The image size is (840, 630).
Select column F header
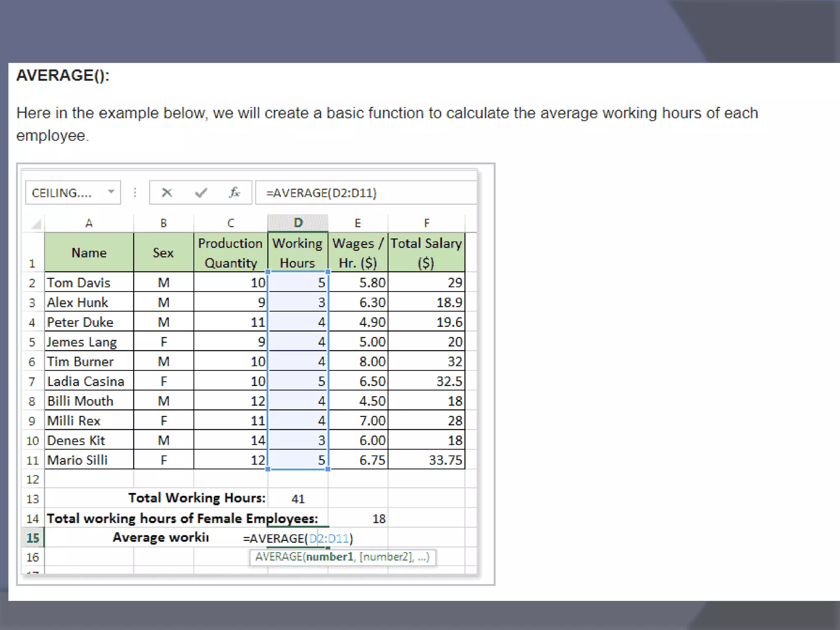click(x=427, y=223)
